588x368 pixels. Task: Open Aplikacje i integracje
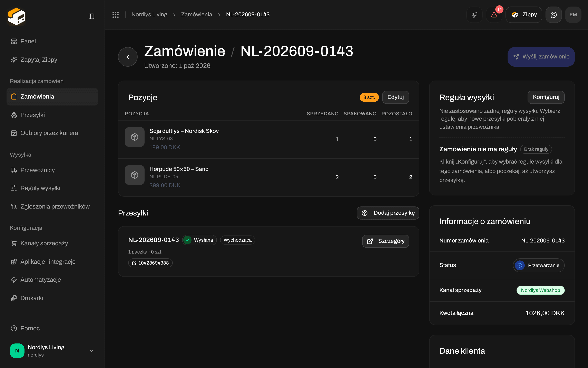pos(52,262)
